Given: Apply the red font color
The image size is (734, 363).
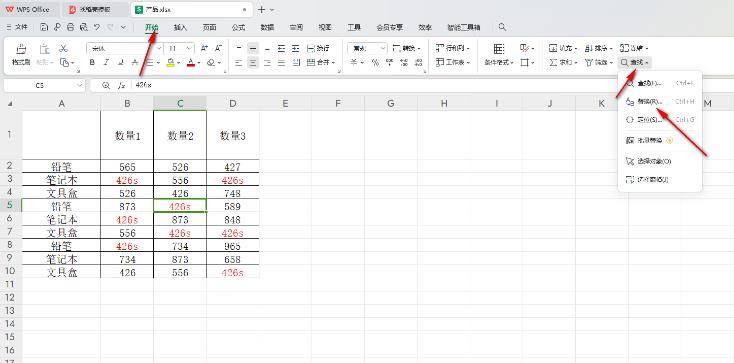Looking at the screenshot, I should point(191,62).
